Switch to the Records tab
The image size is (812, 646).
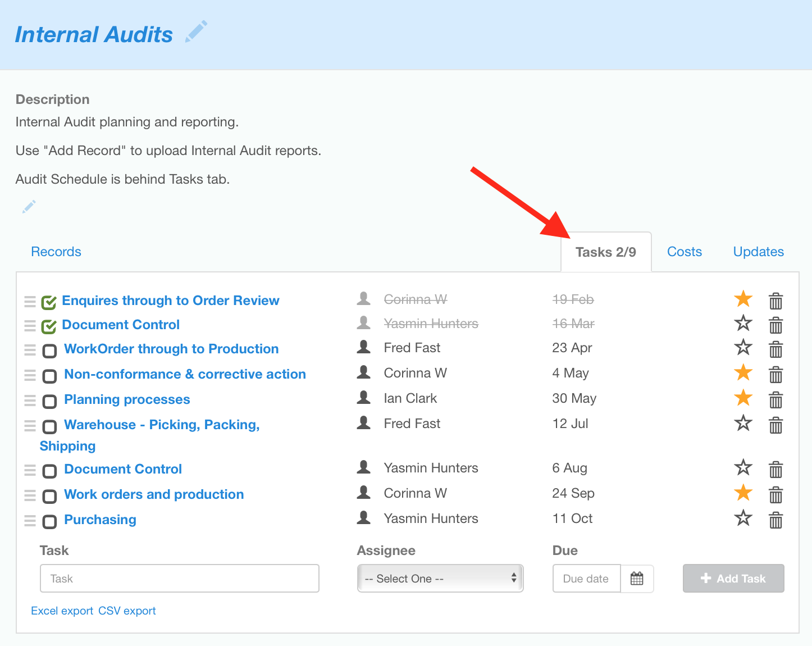pyautogui.click(x=56, y=252)
